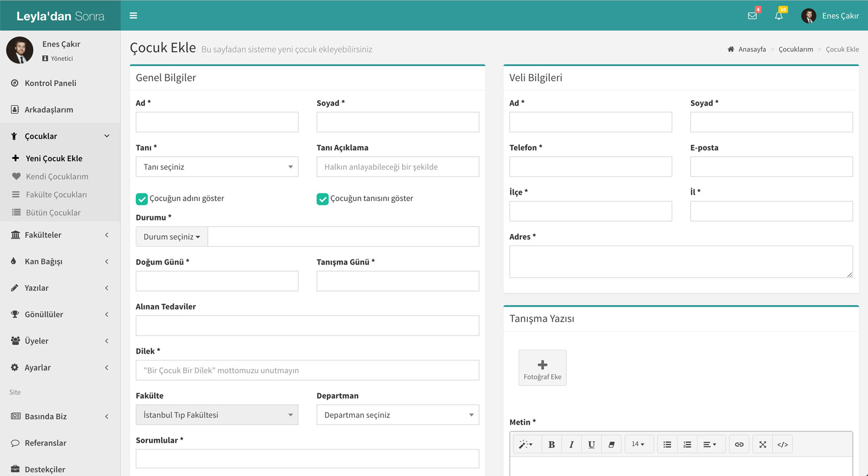
Task: Apply underline formatting in editor
Action: click(591, 445)
